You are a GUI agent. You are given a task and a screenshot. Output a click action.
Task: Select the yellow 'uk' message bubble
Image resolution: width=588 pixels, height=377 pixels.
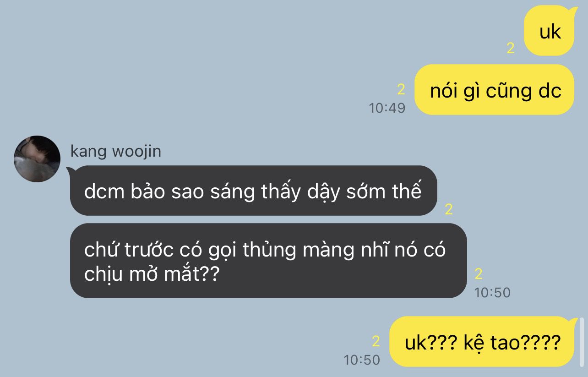click(549, 31)
